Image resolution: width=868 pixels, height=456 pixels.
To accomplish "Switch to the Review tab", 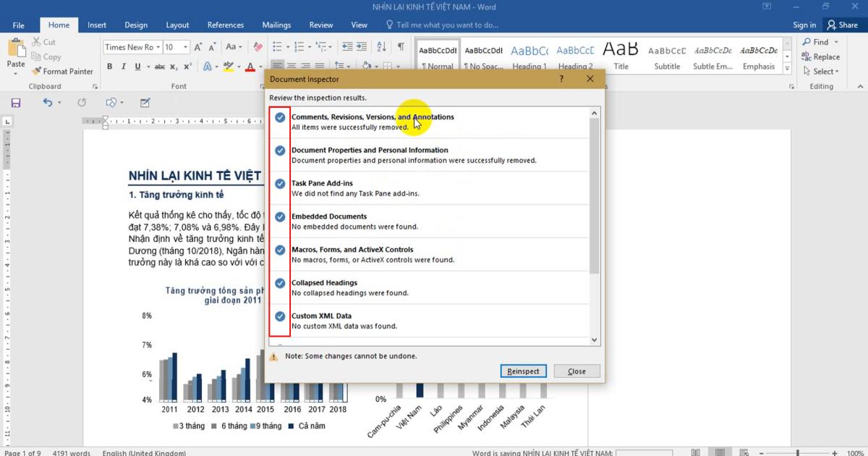I will (320, 24).
